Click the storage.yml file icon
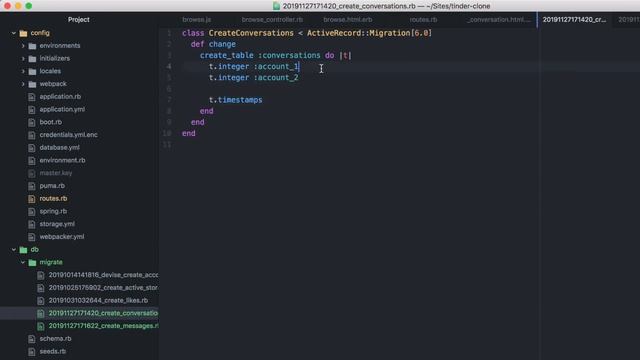Screen dimensions: 640x360 click(x=32, y=224)
